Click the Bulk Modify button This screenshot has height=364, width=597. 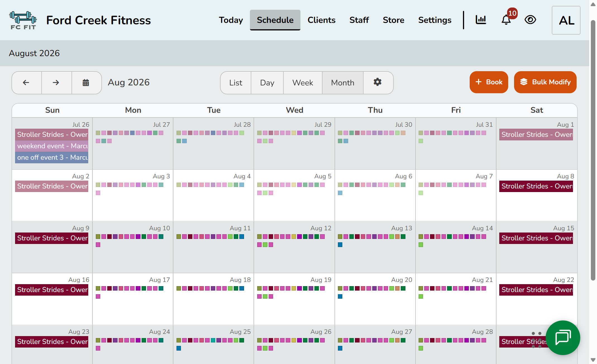click(545, 82)
